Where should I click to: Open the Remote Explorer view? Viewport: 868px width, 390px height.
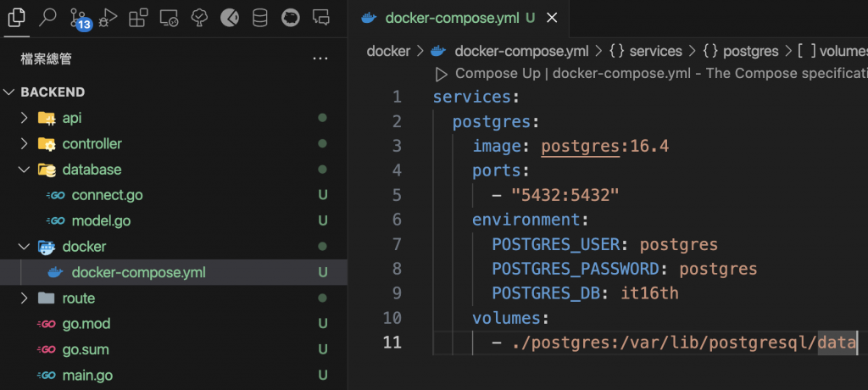tap(169, 19)
